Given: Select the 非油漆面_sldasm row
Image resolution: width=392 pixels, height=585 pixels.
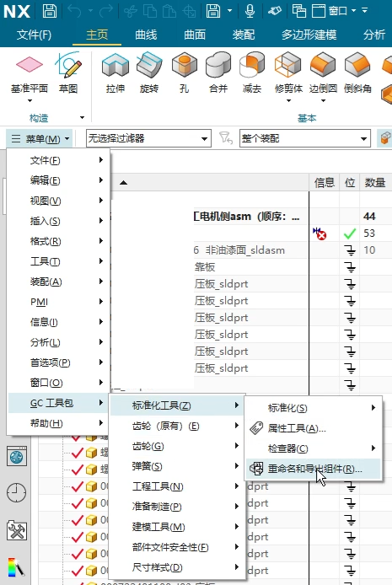Looking at the screenshot, I should click(x=239, y=250).
